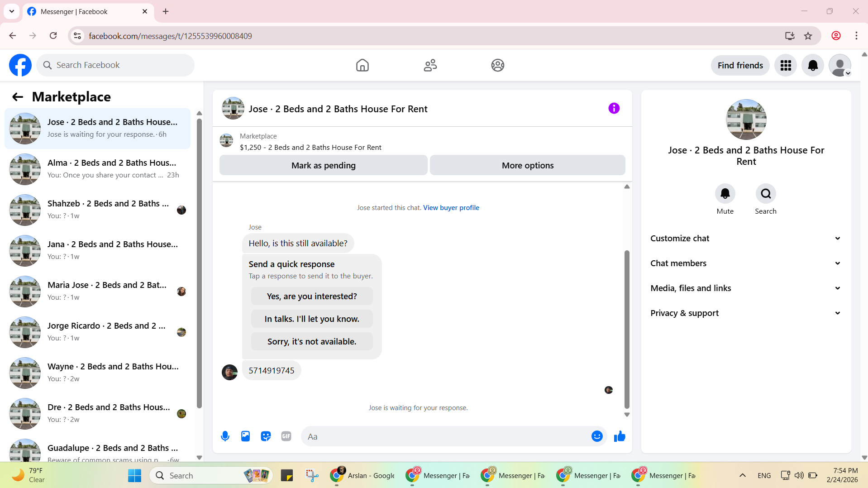Go to the Home feed icon

coord(362,65)
